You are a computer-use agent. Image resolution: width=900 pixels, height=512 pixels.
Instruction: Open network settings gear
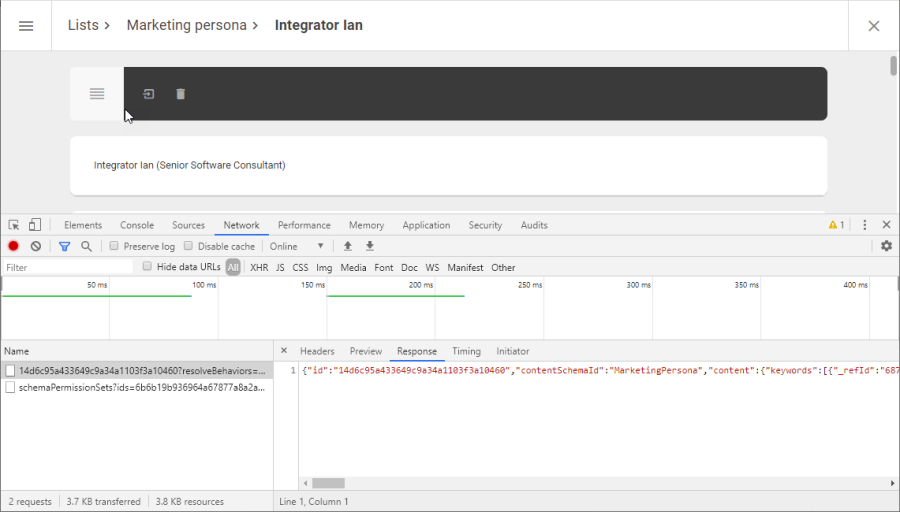pos(886,246)
